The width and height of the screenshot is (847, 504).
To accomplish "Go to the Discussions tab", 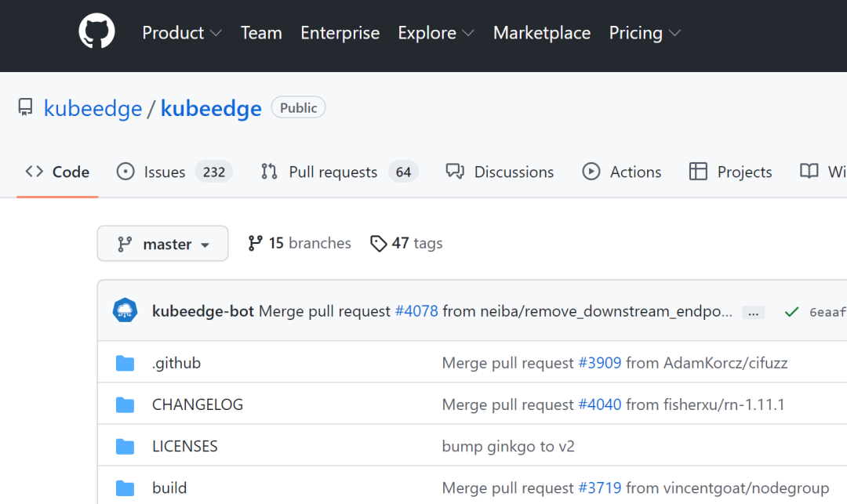I will click(500, 172).
